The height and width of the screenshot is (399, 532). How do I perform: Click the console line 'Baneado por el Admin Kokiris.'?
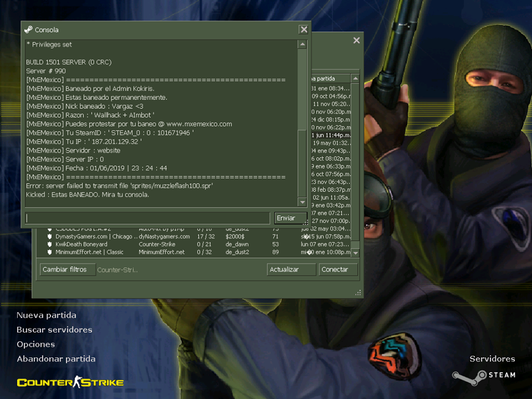[90, 89]
